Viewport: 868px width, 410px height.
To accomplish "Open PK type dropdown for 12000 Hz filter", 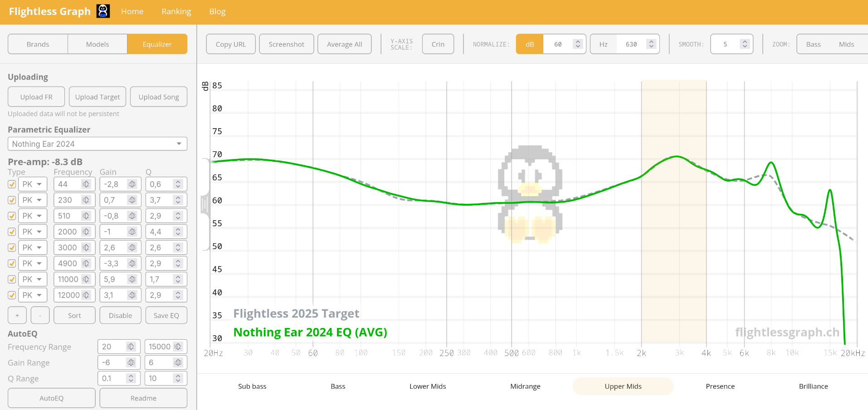I will (33, 295).
